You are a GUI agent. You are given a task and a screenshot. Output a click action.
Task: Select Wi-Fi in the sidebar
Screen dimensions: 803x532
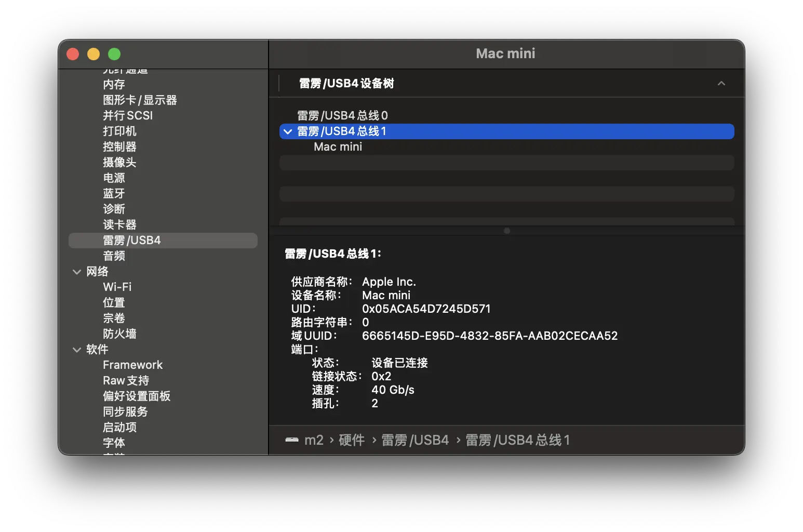pyautogui.click(x=116, y=287)
